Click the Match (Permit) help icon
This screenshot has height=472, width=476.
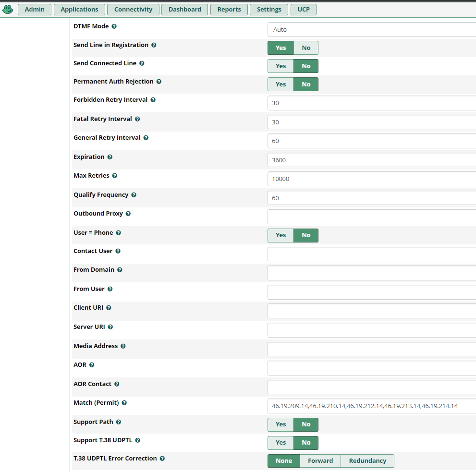(x=124, y=403)
